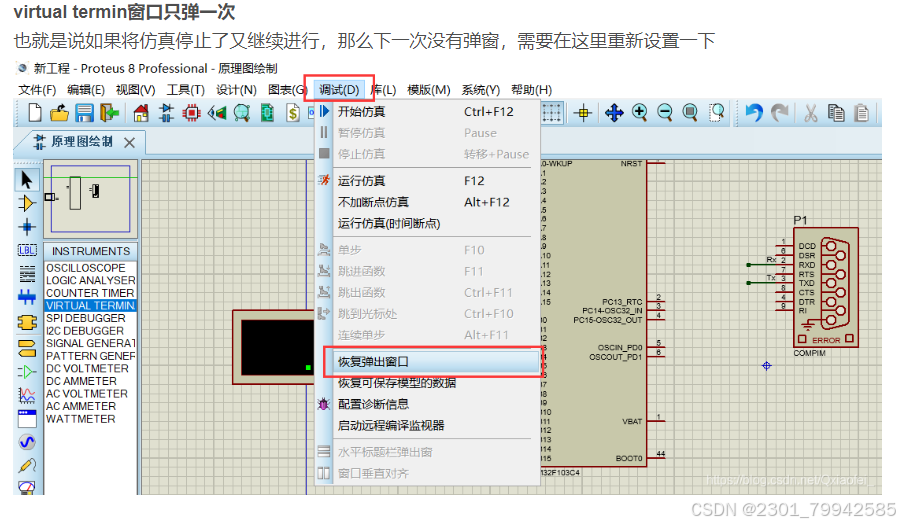Open project with the folder icon
The height and width of the screenshot is (525, 900).
[59, 113]
